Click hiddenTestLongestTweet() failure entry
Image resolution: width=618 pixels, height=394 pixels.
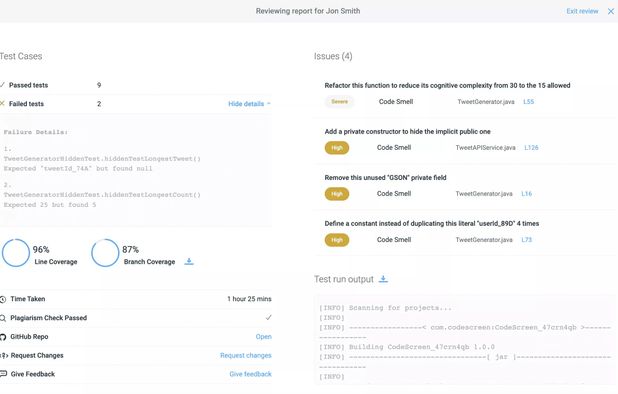102,159
